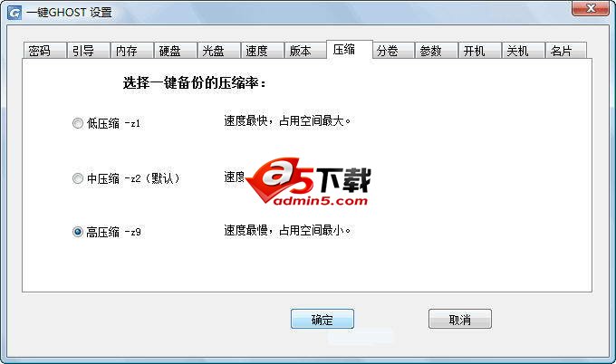Open the 硬盘 tab

(175, 51)
